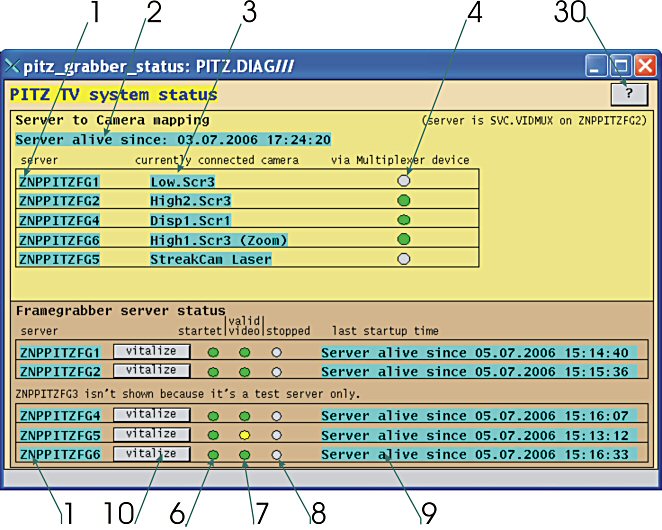Vitalize the ZNPPITZFG4 framegrabber server
The height and width of the screenshot is (530, 662).
coord(152,414)
